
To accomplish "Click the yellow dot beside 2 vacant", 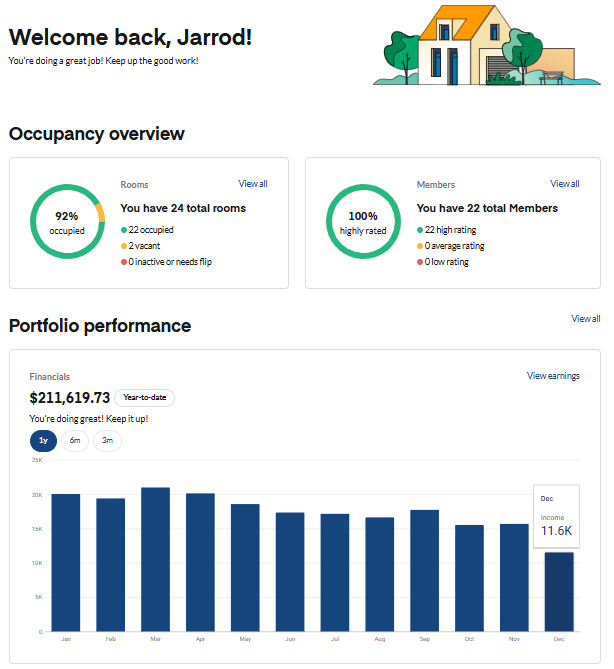I will 123,246.
